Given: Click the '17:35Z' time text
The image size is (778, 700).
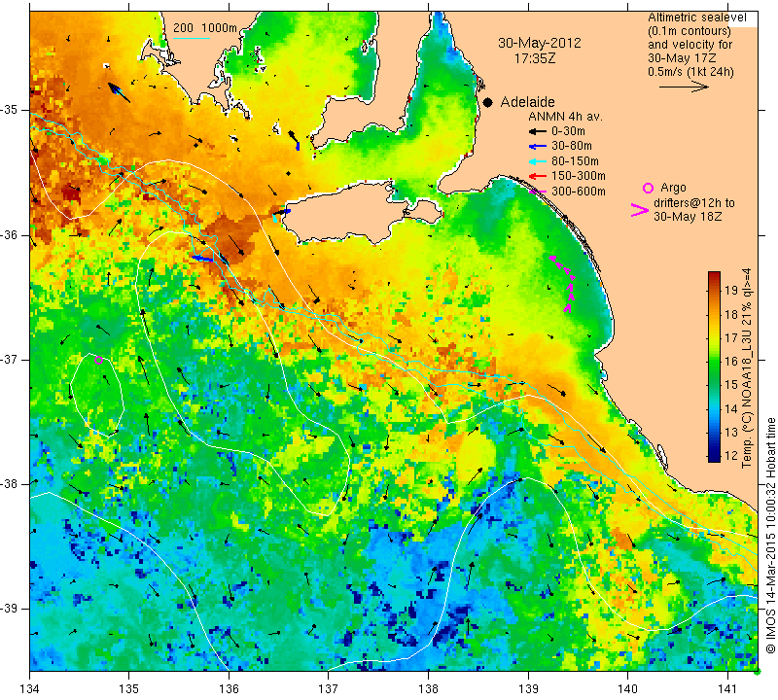Looking at the screenshot, I should tap(534, 58).
